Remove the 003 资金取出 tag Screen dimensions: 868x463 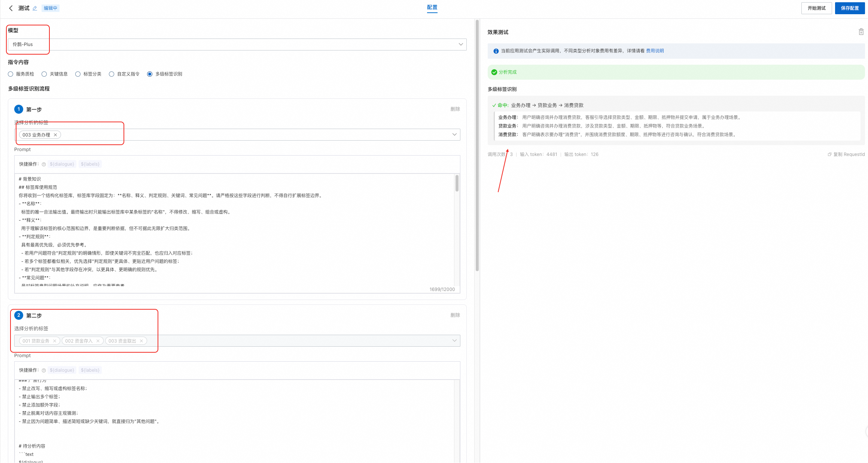[141, 341]
